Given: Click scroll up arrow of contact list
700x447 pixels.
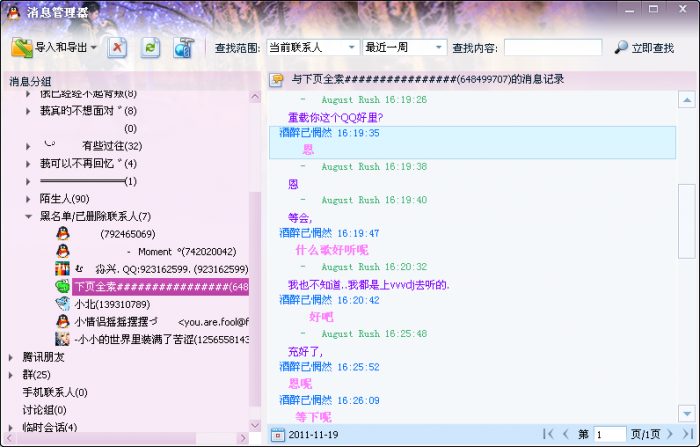Looking at the screenshot, I should coord(255,96).
